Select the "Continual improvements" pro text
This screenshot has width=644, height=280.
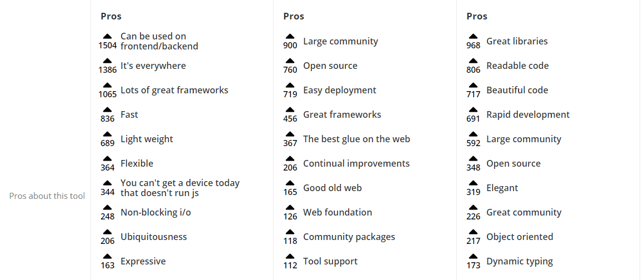point(356,163)
